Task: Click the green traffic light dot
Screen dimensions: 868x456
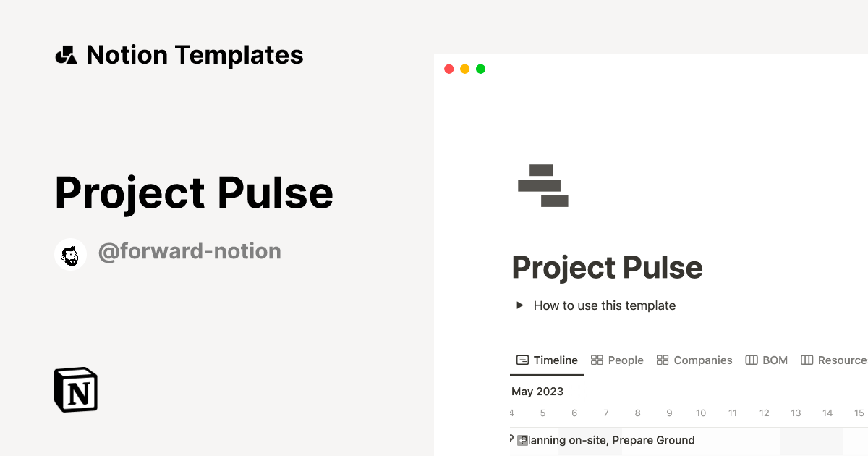Action: [x=480, y=68]
